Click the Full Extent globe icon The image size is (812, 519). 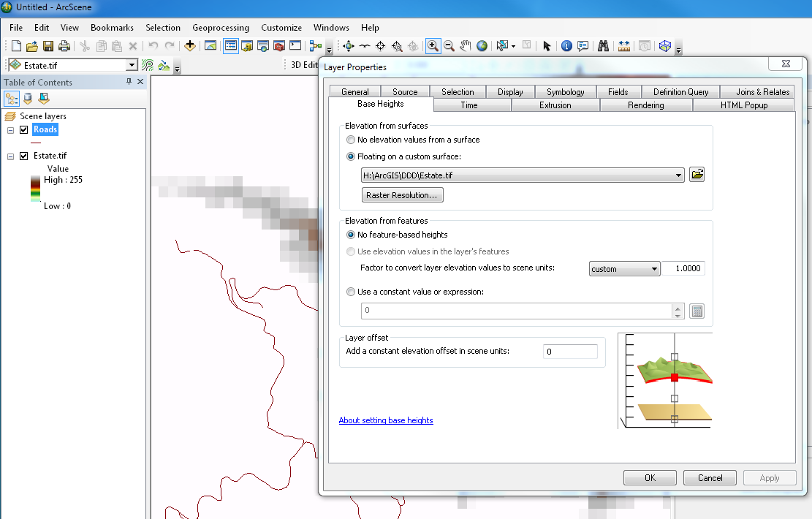tap(482, 46)
